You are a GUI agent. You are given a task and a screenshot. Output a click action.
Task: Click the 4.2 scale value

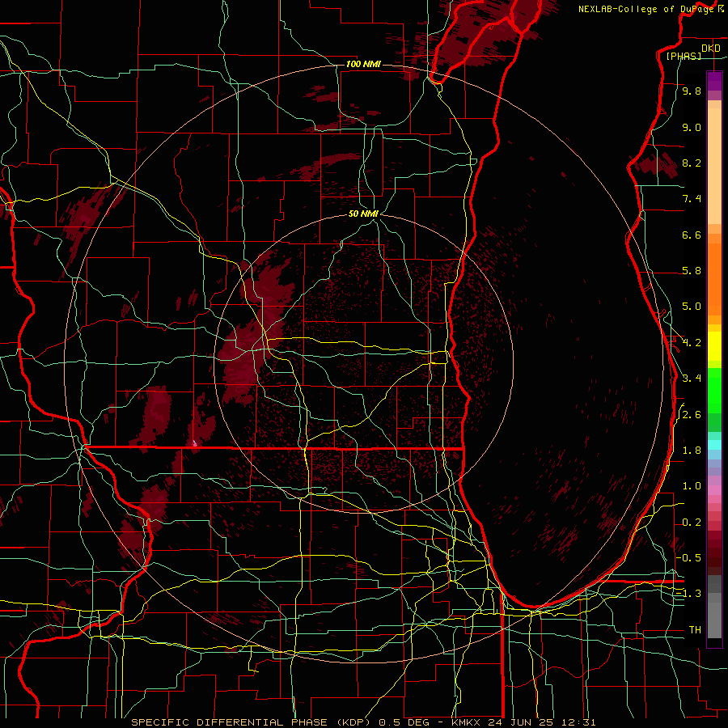pos(692,343)
